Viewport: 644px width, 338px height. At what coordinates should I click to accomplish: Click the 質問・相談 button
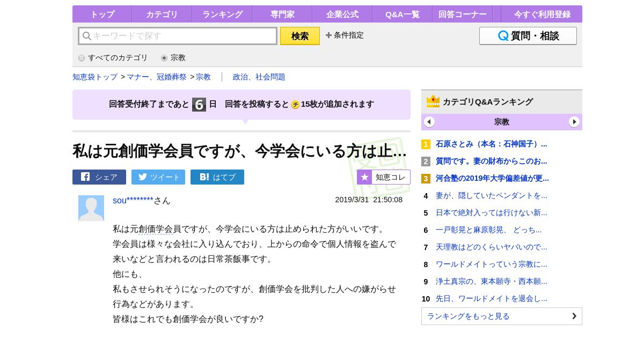[528, 36]
